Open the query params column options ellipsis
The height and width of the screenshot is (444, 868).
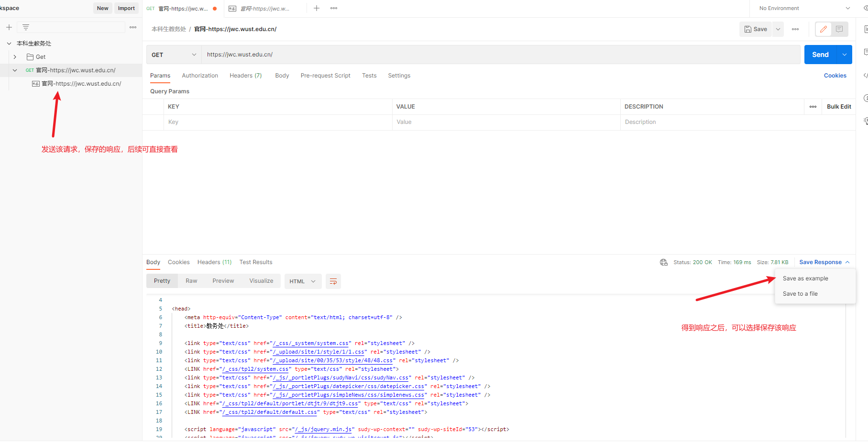[x=813, y=107]
